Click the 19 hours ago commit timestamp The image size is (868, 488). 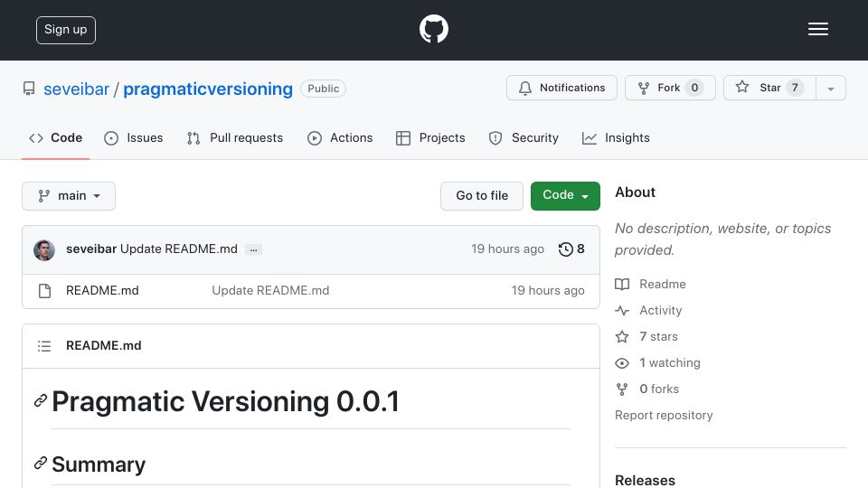(x=507, y=249)
